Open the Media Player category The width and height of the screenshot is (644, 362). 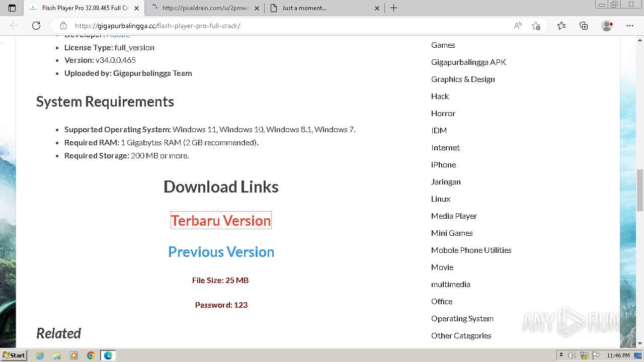click(x=454, y=216)
